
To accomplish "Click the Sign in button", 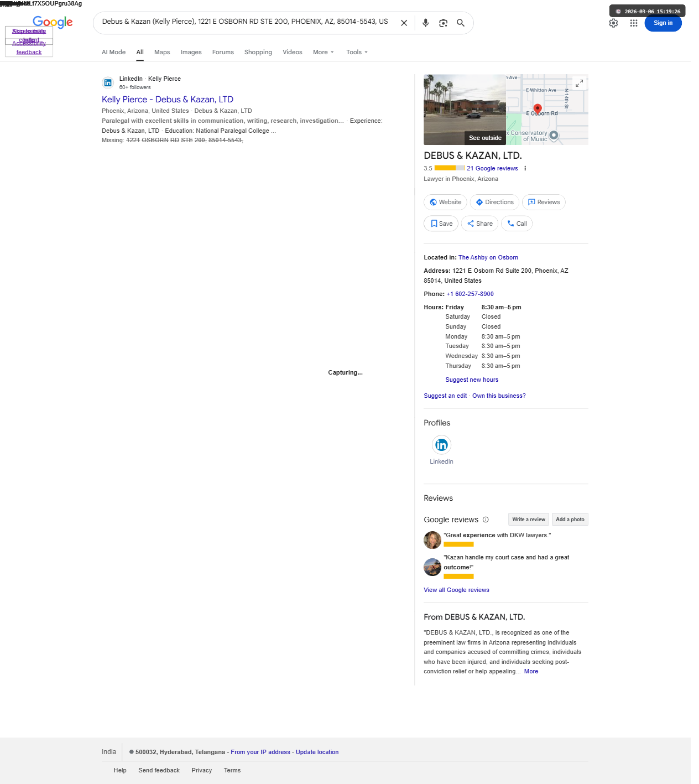I will click(x=663, y=23).
